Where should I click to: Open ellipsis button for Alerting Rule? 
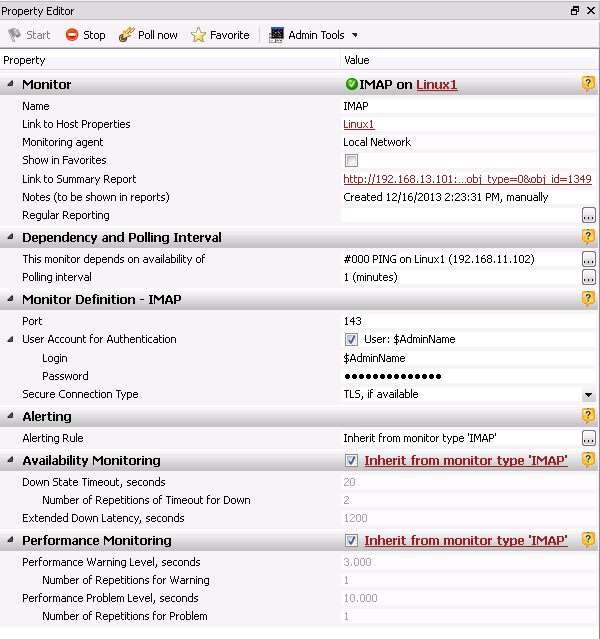589,438
